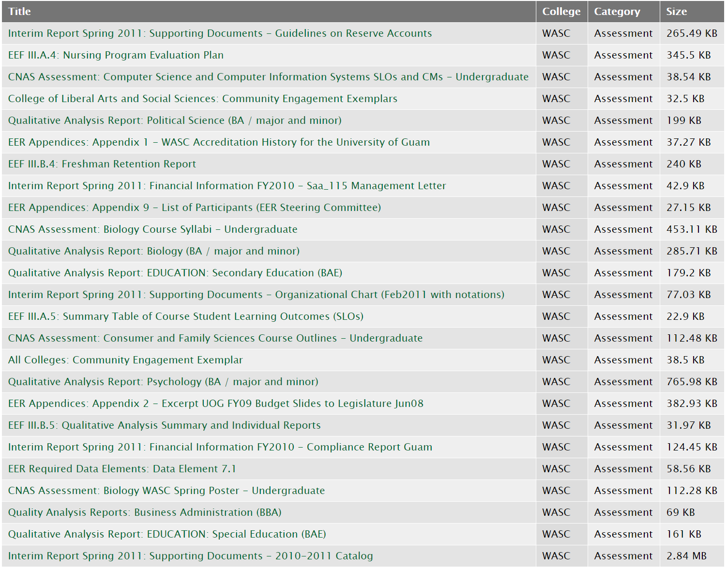Select the 112.28 KB size cell

tap(692, 491)
